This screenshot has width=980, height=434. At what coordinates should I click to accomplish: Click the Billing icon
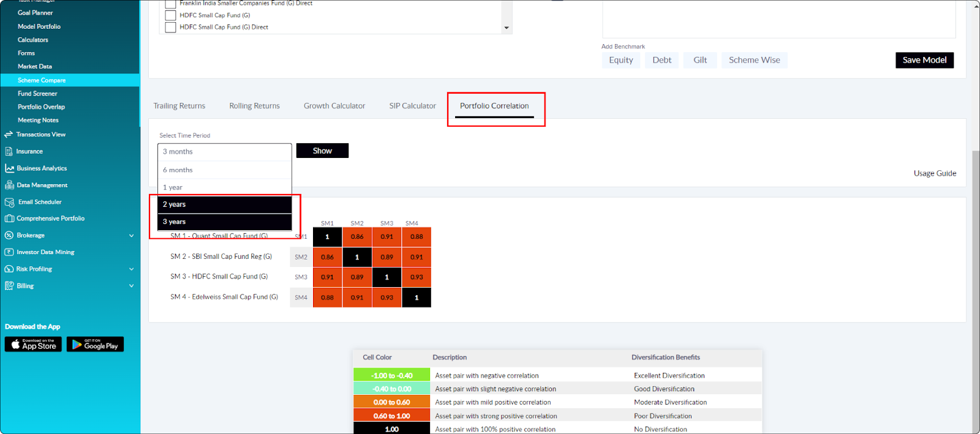click(9, 286)
